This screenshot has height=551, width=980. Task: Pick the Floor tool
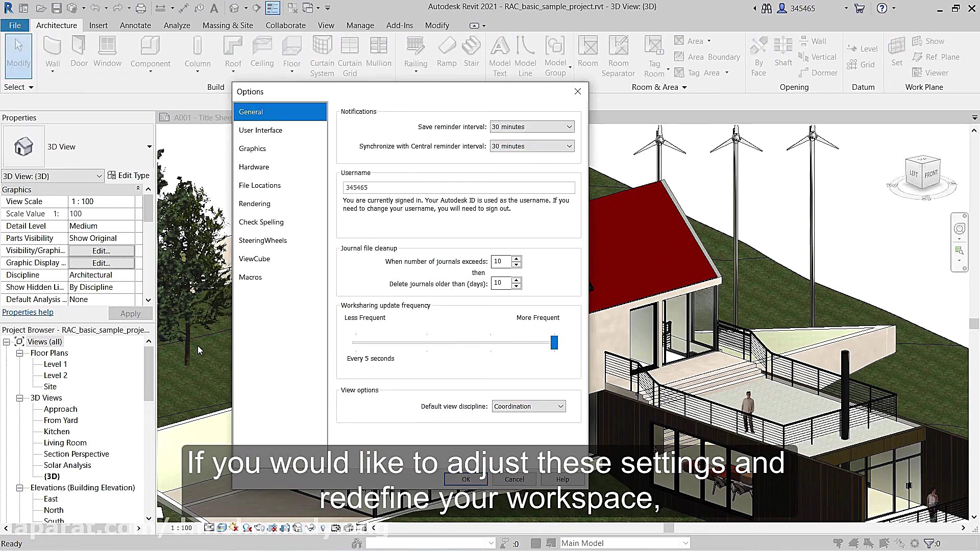tap(291, 54)
